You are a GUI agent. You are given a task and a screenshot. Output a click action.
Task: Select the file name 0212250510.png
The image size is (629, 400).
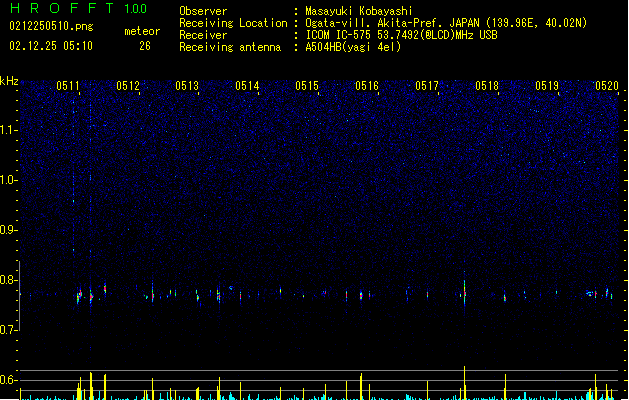tap(51, 26)
